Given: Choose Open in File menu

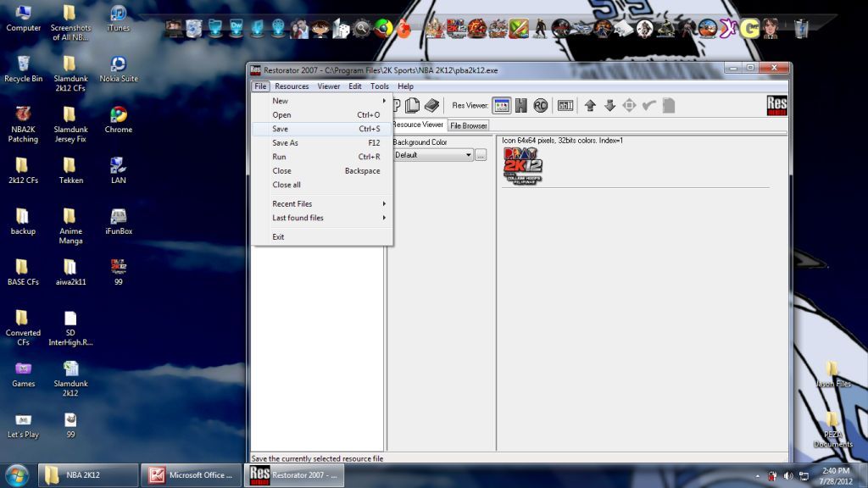Looking at the screenshot, I should 321,115.
